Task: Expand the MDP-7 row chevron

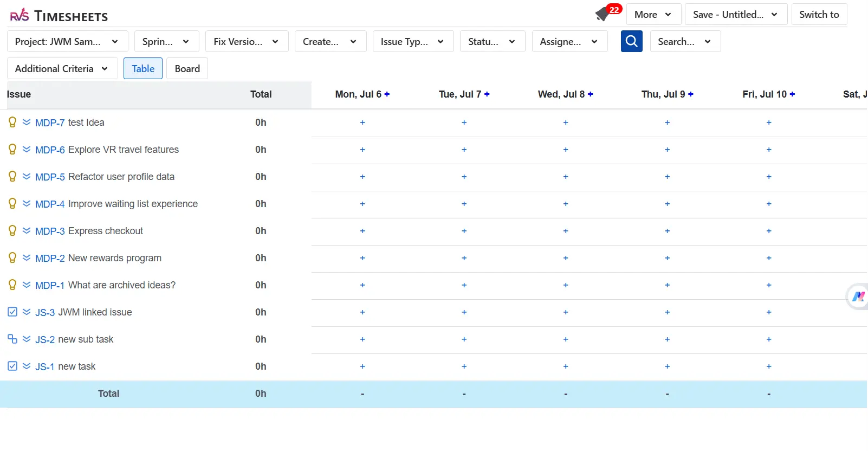Action: pyautogui.click(x=27, y=122)
